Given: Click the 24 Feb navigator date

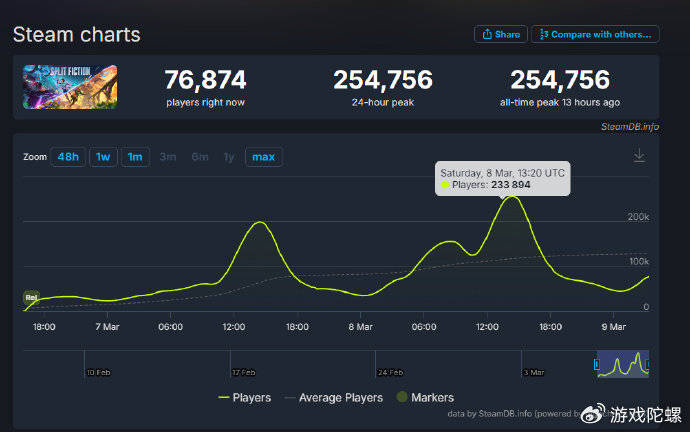Looking at the screenshot, I should [x=390, y=373].
